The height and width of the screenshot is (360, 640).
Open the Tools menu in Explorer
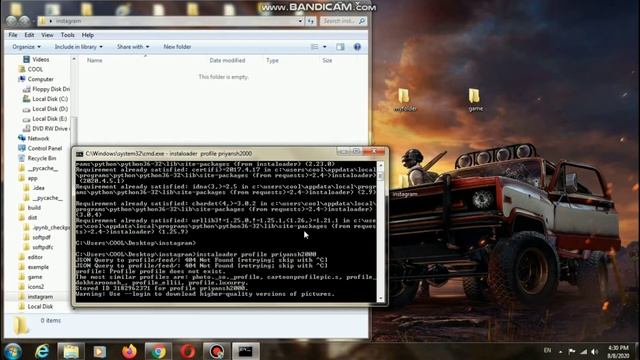click(67, 35)
